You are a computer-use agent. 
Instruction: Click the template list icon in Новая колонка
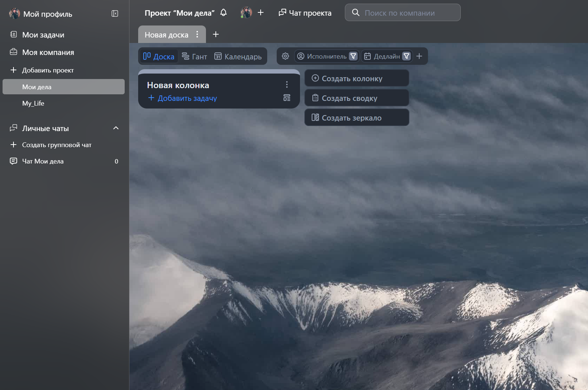[287, 98]
